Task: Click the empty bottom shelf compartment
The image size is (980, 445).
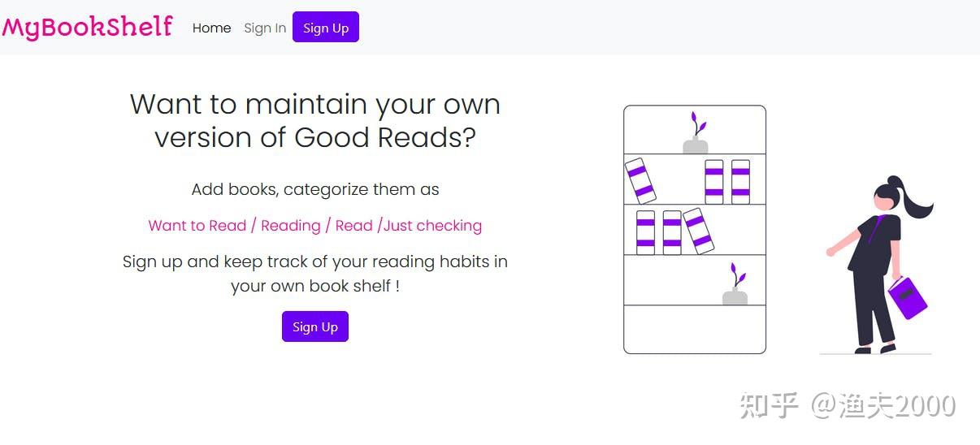Action: tap(695, 329)
